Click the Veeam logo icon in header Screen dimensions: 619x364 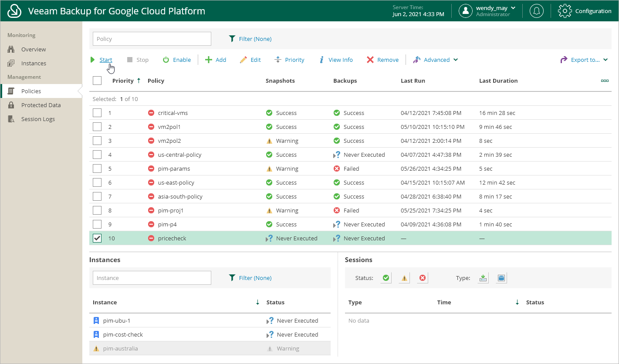(x=14, y=11)
